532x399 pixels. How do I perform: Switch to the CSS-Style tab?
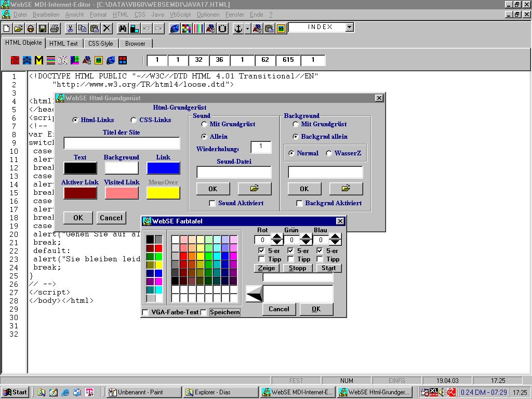(100, 44)
